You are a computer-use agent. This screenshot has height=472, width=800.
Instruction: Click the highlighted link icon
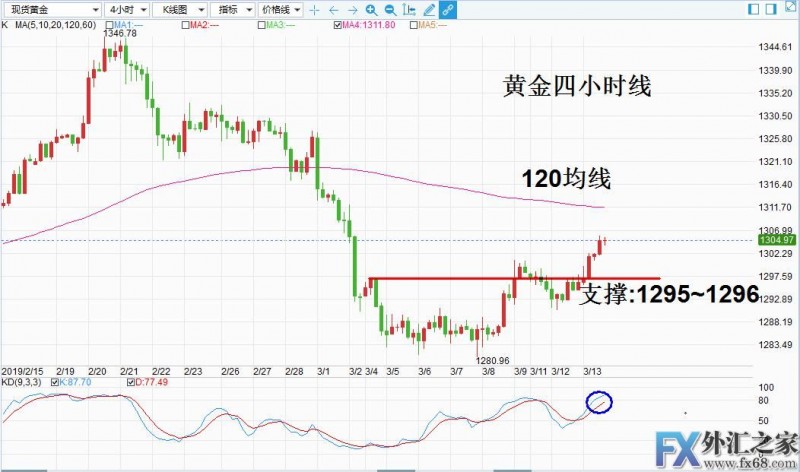(447, 9)
